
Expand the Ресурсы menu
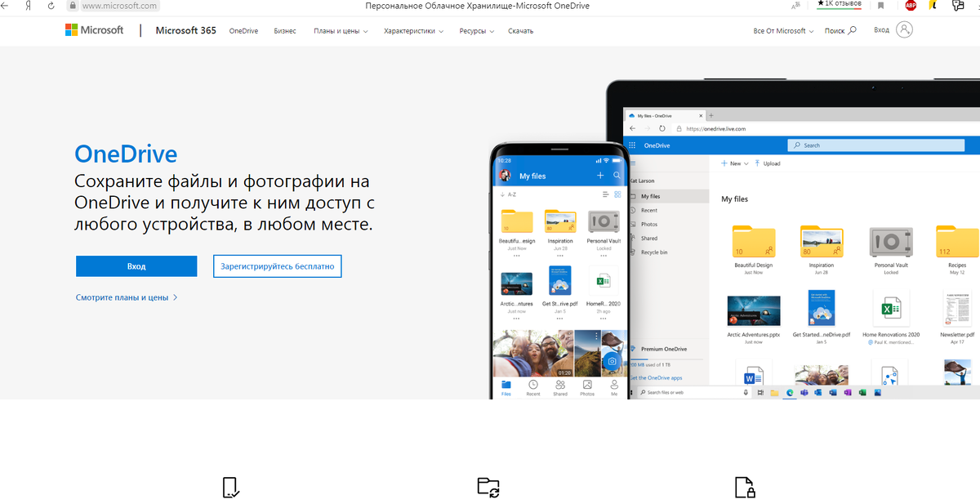477,31
